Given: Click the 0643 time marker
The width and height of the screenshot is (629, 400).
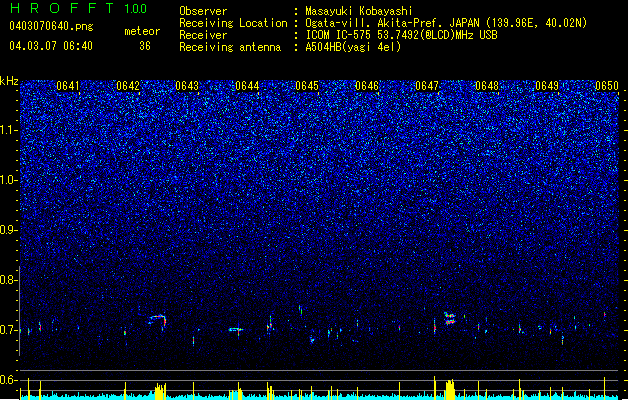Looking at the screenshot, I should (x=187, y=86).
